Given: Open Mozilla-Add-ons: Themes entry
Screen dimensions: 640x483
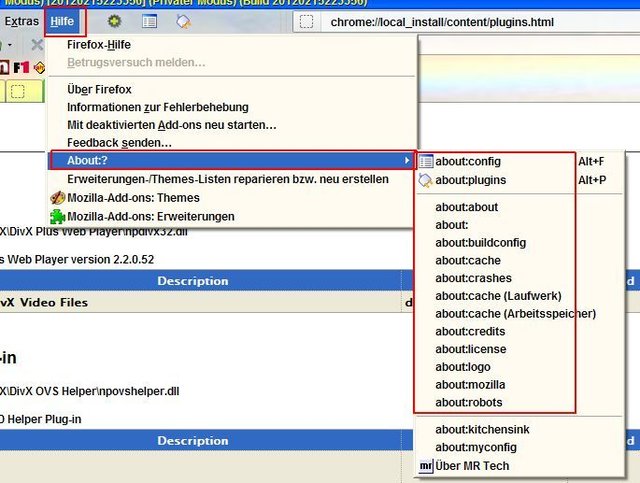Looking at the screenshot, I should 233,198.
